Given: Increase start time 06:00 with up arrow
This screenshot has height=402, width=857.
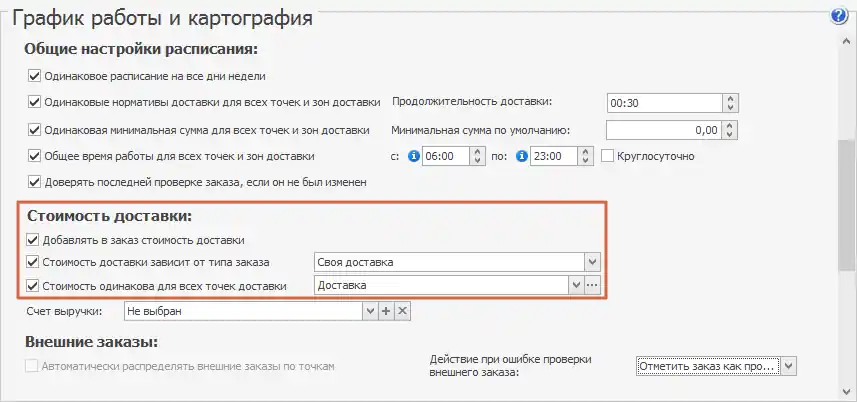Looking at the screenshot, I should pyautogui.click(x=478, y=152).
